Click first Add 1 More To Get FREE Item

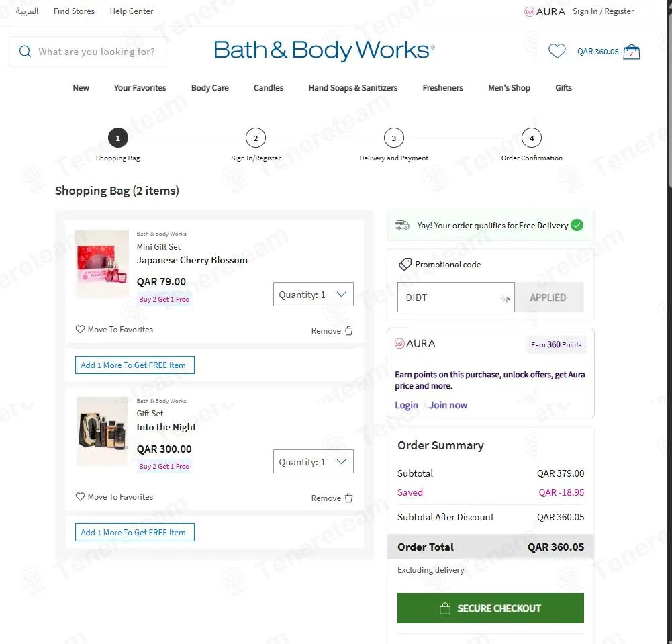click(134, 365)
